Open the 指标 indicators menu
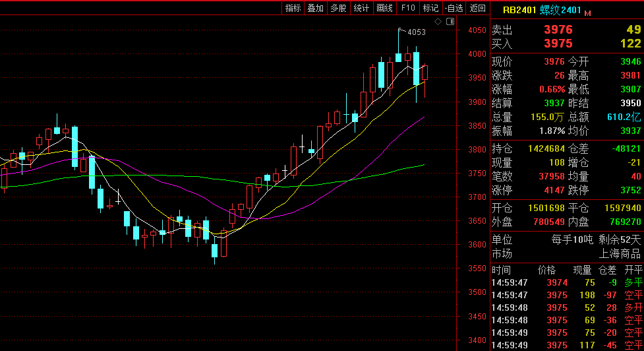 [293, 8]
